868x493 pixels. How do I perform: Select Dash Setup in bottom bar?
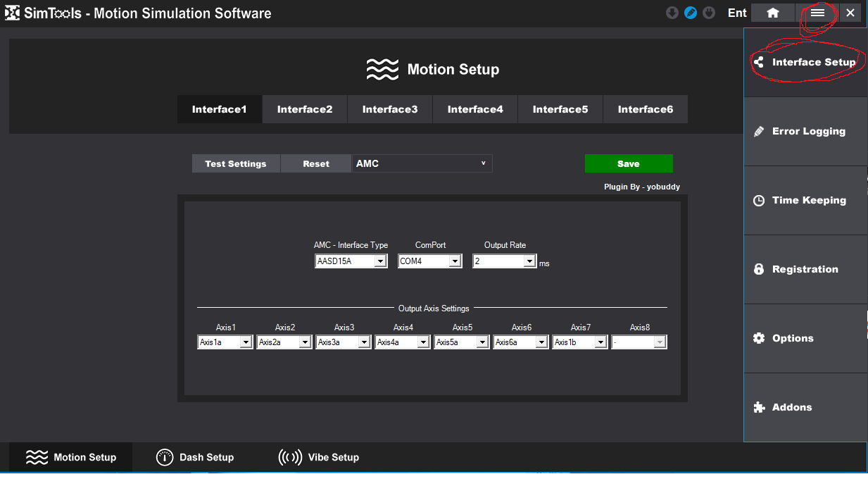tap(195, 457)
